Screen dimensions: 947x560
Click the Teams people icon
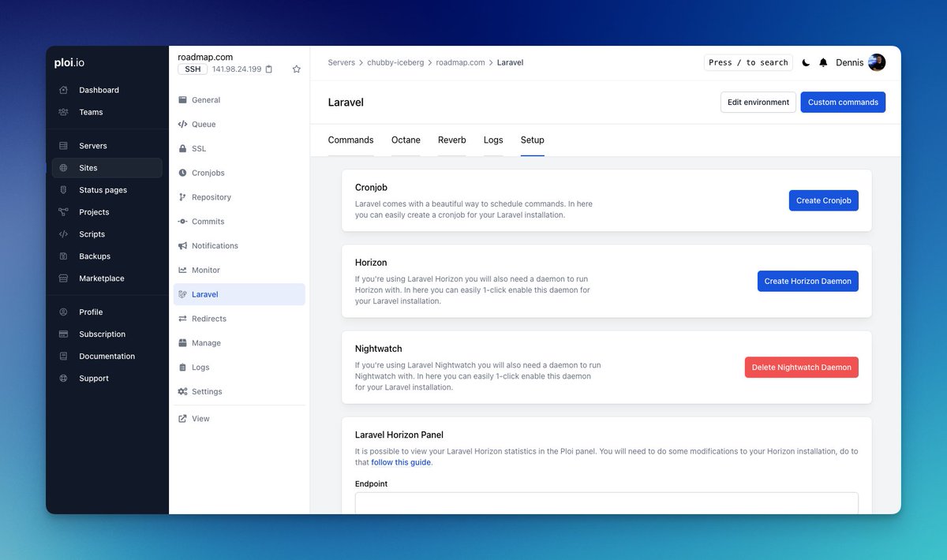click(x=63, y=112)
